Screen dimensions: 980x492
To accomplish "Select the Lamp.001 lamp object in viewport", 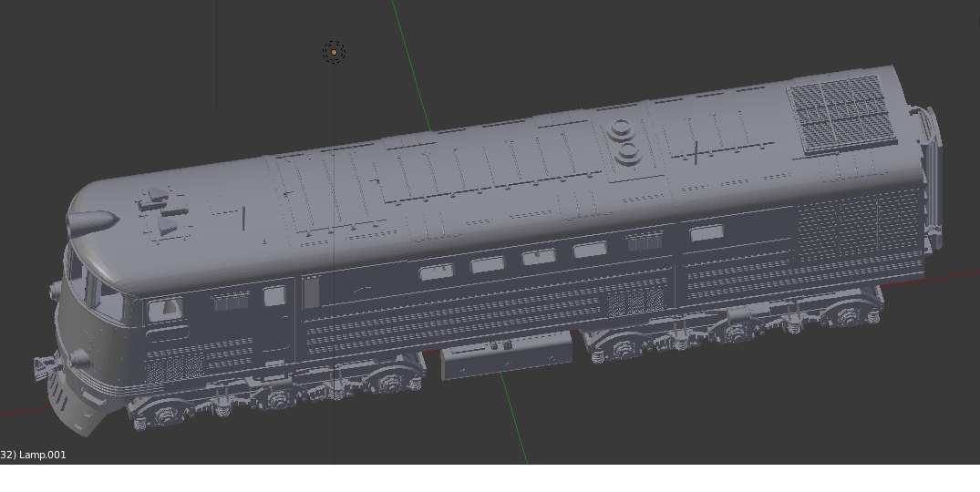I will tap(334, 52).
